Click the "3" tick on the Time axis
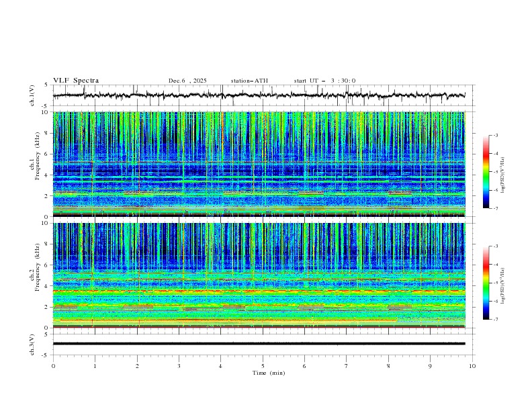This screenshot has width=532, height=411. click(179, 366)
